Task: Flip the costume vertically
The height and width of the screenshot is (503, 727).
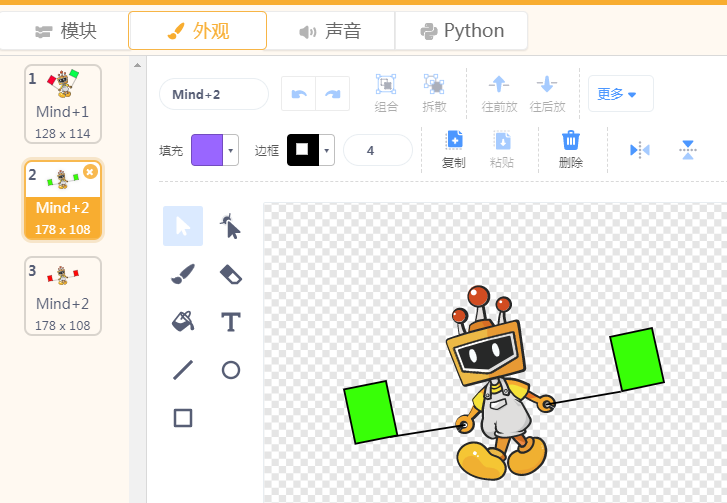Action: coord(688,150)
